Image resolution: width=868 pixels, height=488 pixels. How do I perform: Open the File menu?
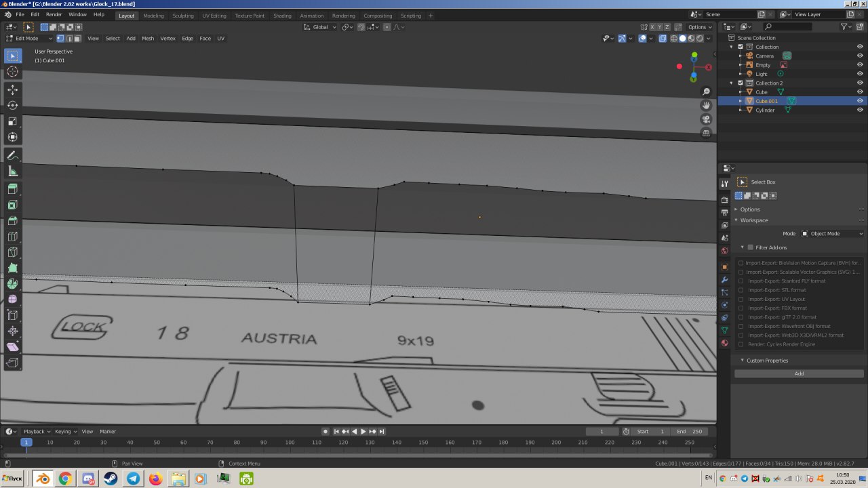pos(20,15)
